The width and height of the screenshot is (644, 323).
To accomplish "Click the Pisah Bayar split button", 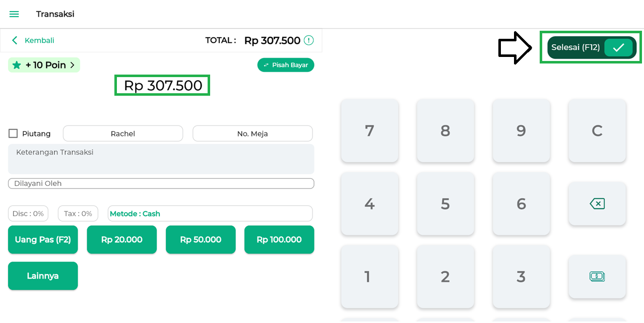I will pyautogui.click(x=286, y=65).
